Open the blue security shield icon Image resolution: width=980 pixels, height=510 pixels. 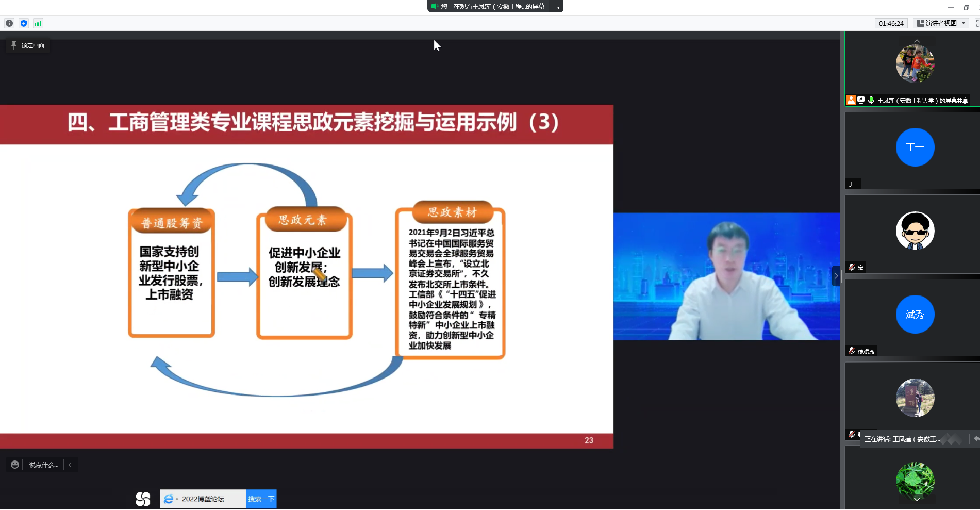pyautogui.click(x=24, y=23)
